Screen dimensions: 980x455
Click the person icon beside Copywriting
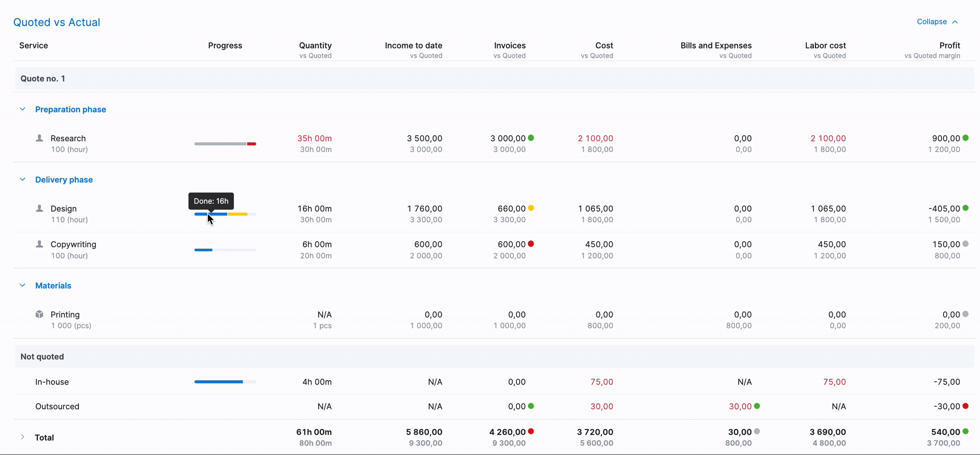click(x=39, y=244)
